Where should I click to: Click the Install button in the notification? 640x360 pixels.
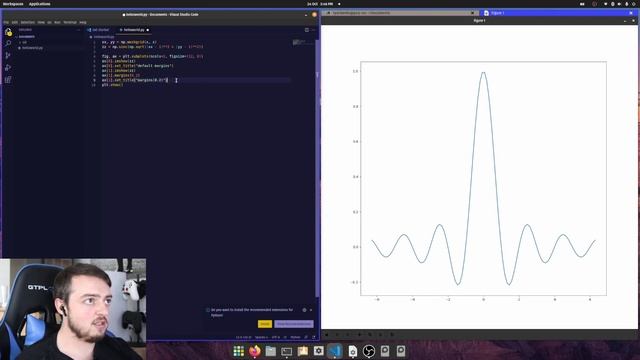tap(265, 324)
